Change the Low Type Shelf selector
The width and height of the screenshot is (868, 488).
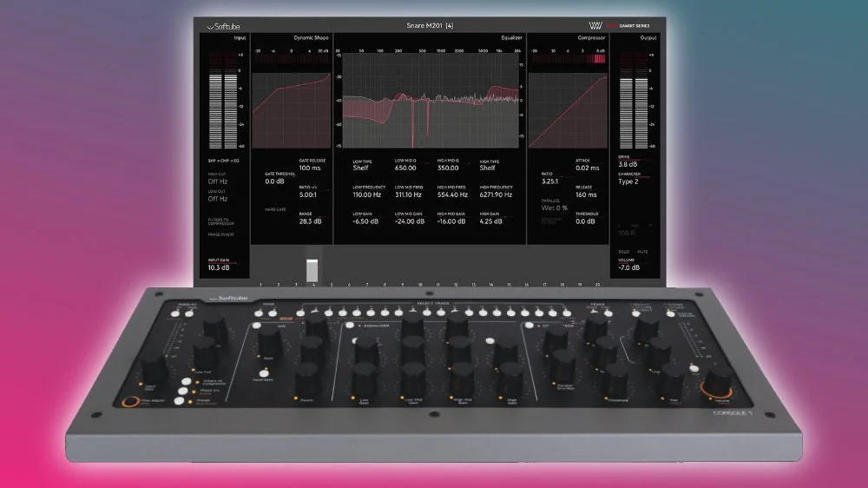click(x=360, y=168)
